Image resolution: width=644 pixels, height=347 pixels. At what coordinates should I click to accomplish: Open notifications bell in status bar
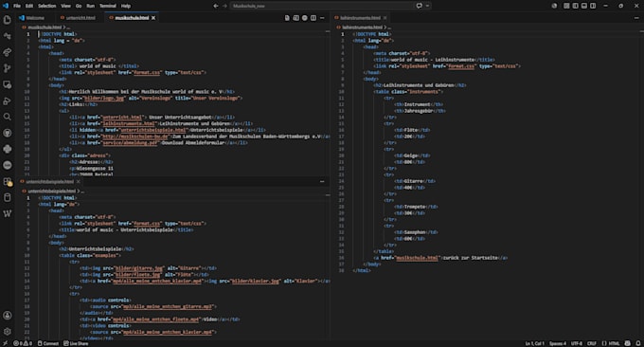point(637,343)
